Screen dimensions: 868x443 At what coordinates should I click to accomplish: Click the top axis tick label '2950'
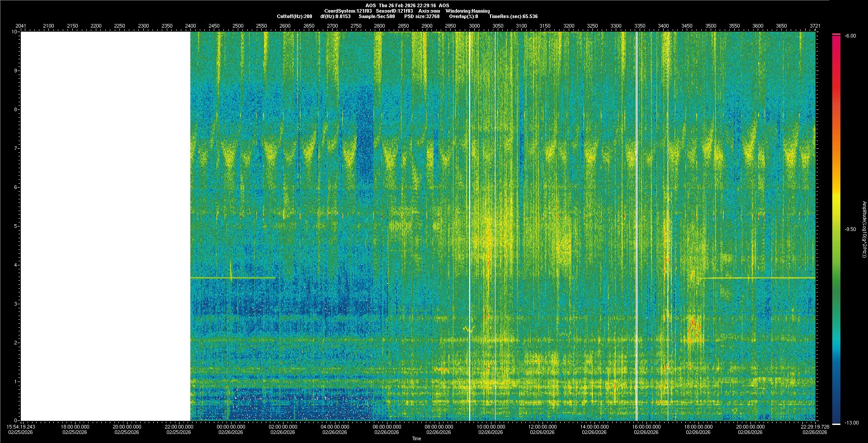tap(451, 26)
